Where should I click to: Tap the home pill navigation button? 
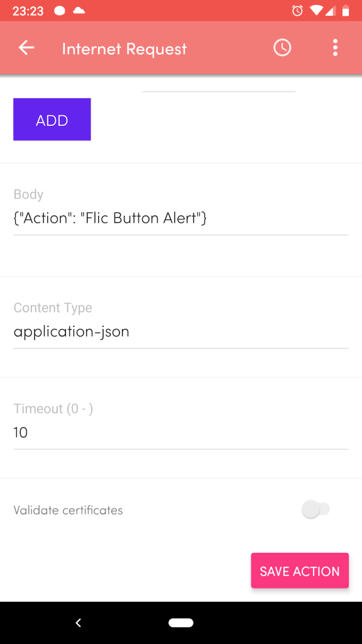pyautogui.click(x=181, y=623)
